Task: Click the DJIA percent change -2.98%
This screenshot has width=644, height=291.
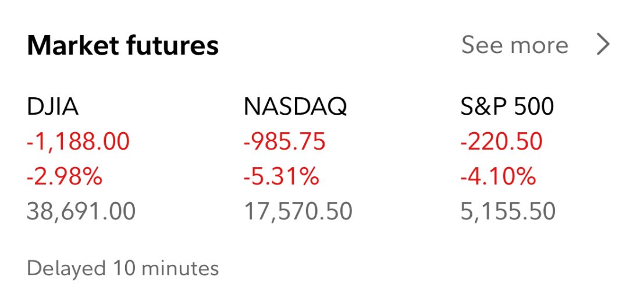Action: pos(65,177)
